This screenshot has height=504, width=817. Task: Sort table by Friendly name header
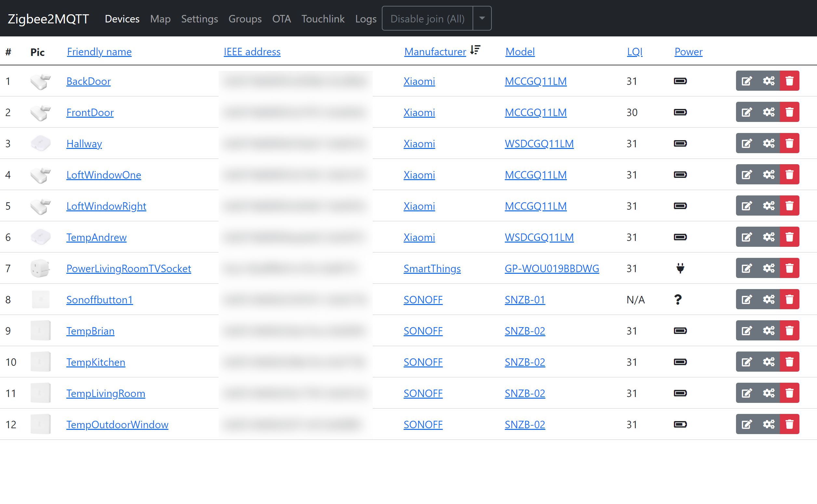pos(99,52)
